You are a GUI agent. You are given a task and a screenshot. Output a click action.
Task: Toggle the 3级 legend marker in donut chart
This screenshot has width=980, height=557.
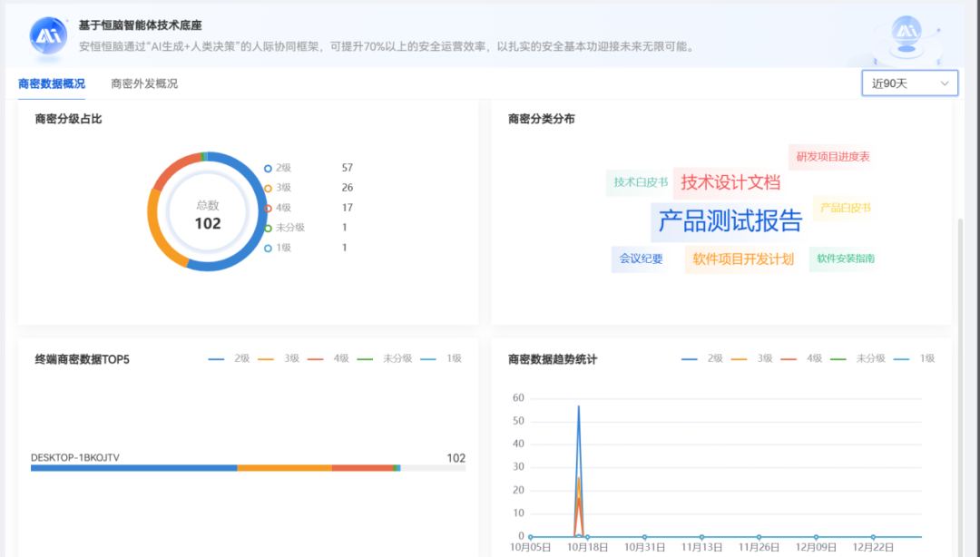(268, 188)
